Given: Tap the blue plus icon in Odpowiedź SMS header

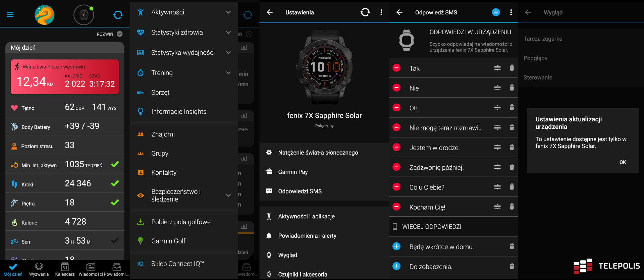Looking at the screenshot, I should pos(496,12).
